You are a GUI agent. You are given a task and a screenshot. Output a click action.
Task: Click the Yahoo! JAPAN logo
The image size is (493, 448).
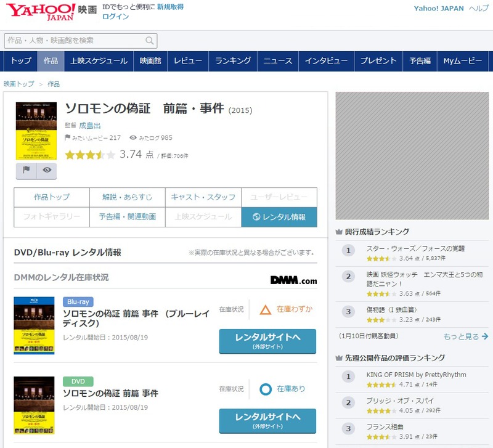tap(41, 12)
